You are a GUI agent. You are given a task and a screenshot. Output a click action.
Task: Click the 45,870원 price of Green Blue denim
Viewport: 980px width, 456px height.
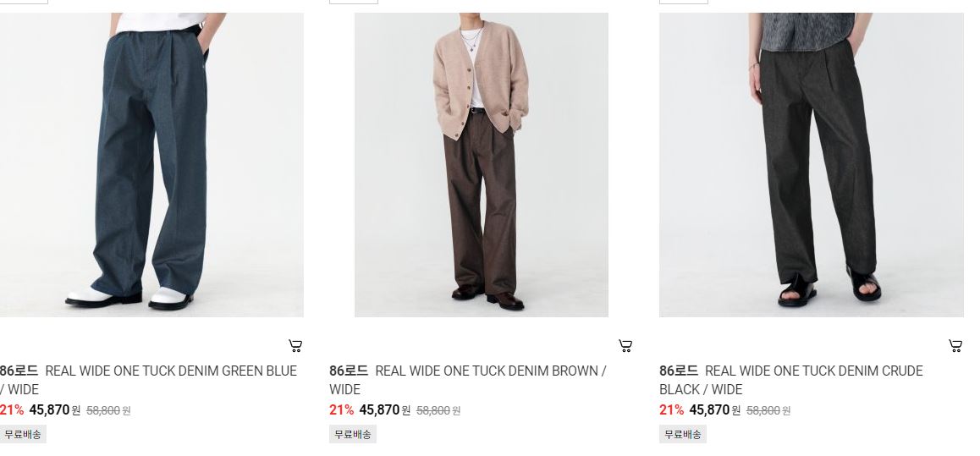point(55,410)
